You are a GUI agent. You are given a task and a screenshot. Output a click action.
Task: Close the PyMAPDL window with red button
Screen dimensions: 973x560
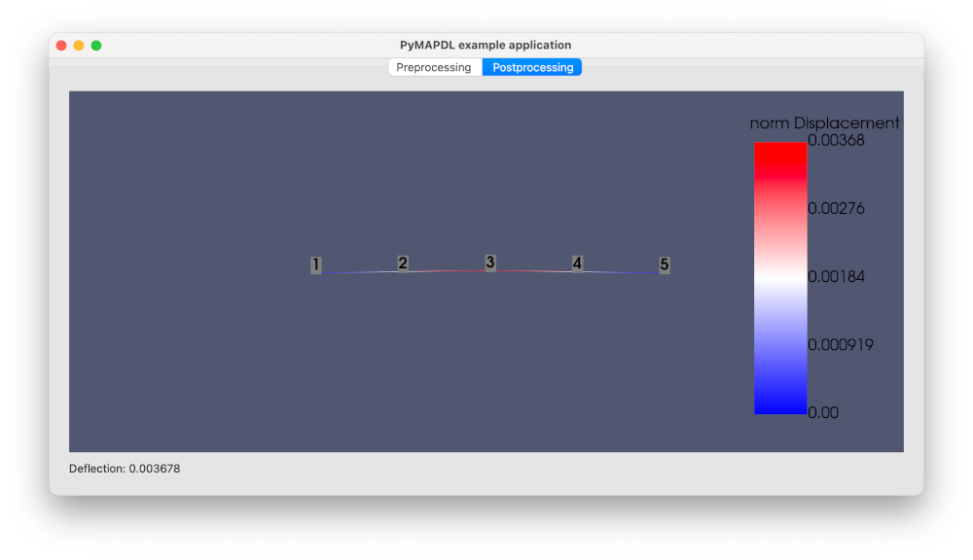click(x=61, y=46)
